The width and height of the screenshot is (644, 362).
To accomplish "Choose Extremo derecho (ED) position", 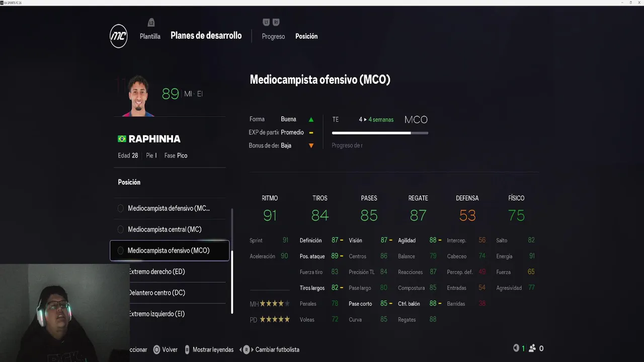I will coord(157,271).
